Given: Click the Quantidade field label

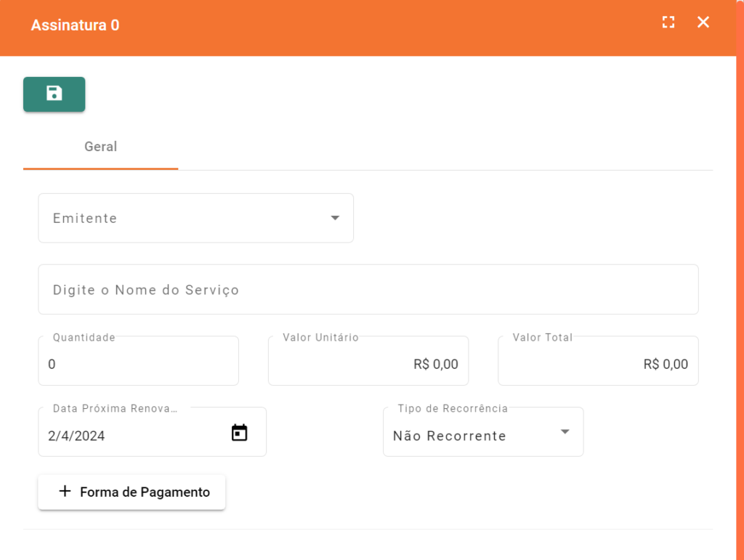Looking at the screenshot, I should coord(84,338).
